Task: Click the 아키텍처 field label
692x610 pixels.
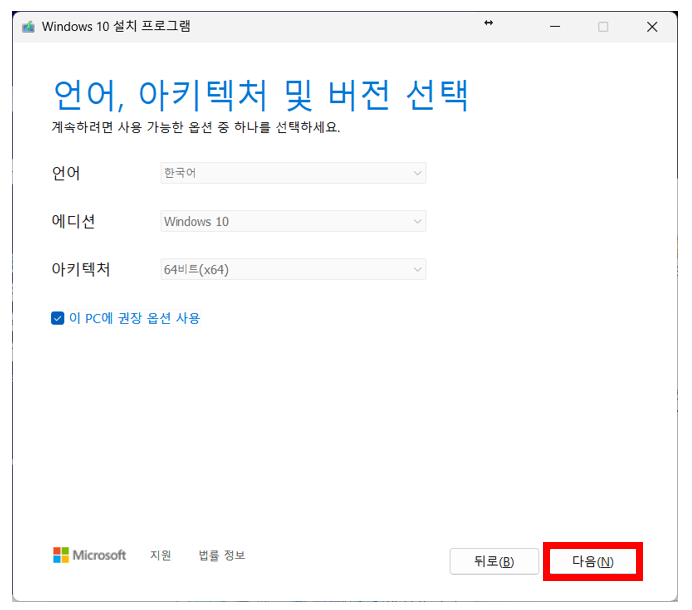Action: point(81,269)
